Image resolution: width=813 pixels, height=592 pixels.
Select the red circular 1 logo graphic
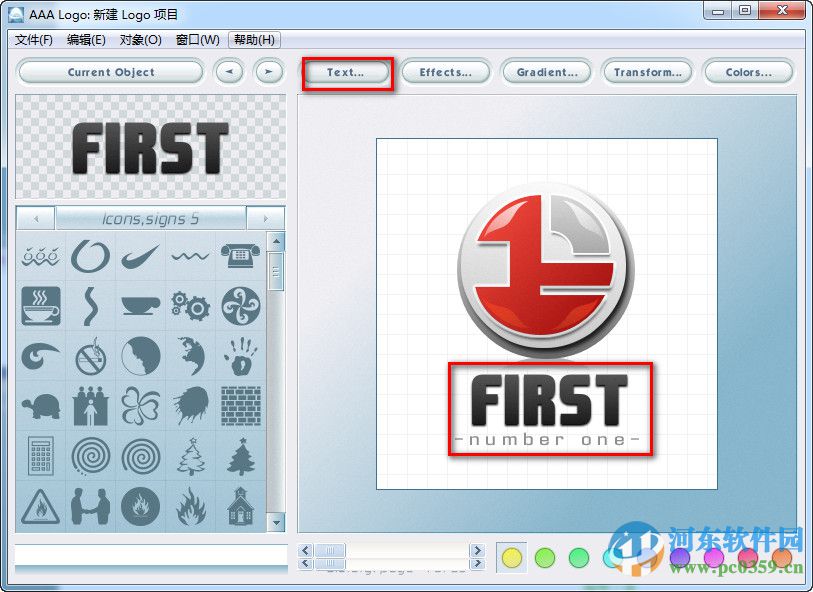(545, 270)
